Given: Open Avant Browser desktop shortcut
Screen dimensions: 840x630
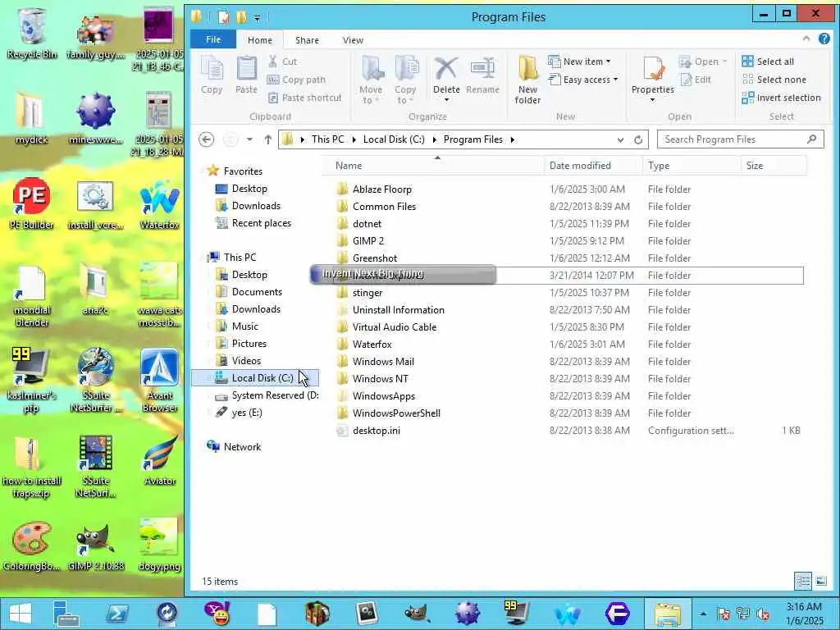Looking at the screenshot, I should pos(160,381).
